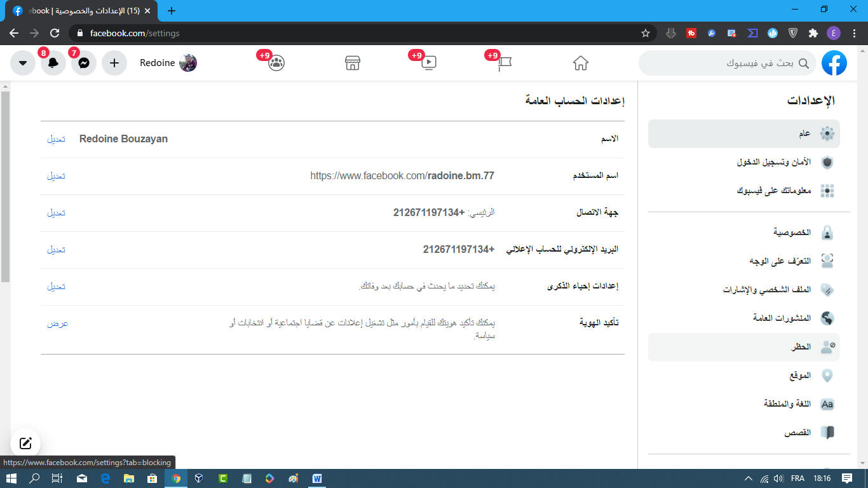Open الحظر blocking settings

tap(744, 347)
